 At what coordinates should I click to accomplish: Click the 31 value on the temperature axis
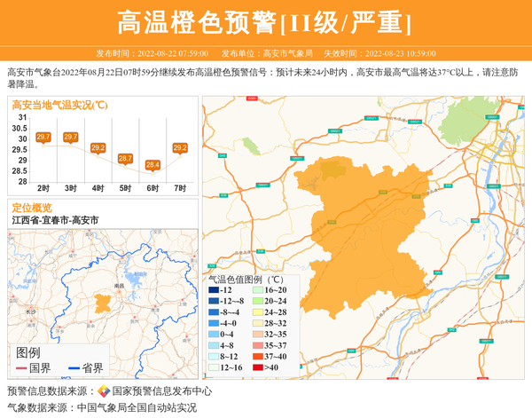pos(23,117)
